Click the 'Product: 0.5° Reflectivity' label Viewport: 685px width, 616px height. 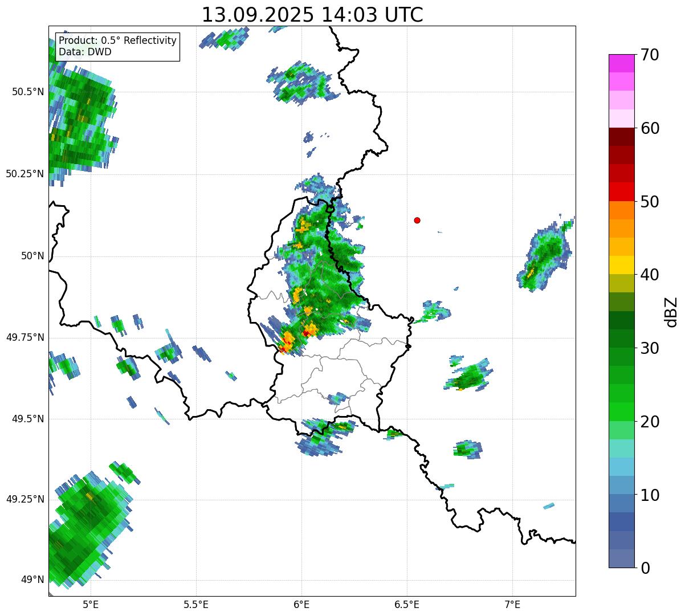point(118,41)
